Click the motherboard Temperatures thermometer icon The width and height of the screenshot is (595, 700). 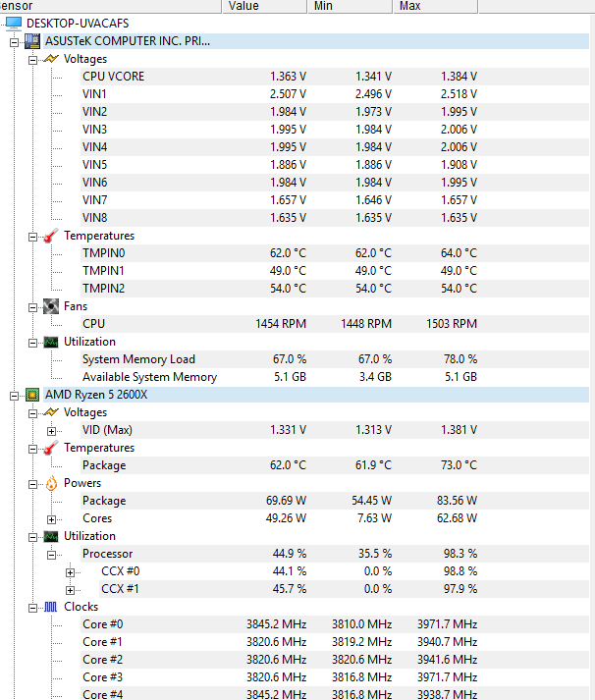pos(51,236)
